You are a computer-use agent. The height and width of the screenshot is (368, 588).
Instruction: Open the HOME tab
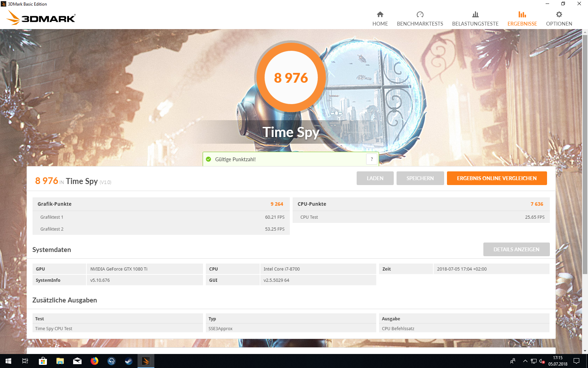tap(380, 19)
